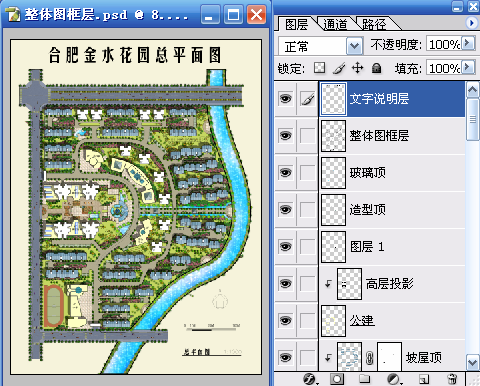Click the link box beside 玻璃顶 layer
The image size is (480, 386).
[307, 173]
